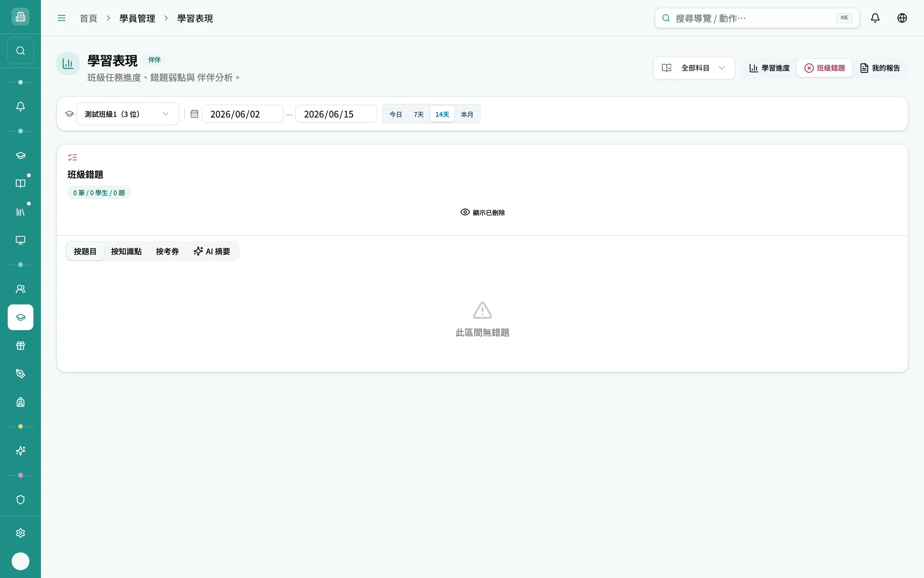Open notifications bell in the left sidebar
924x578 pixels.
pos(20,107)
